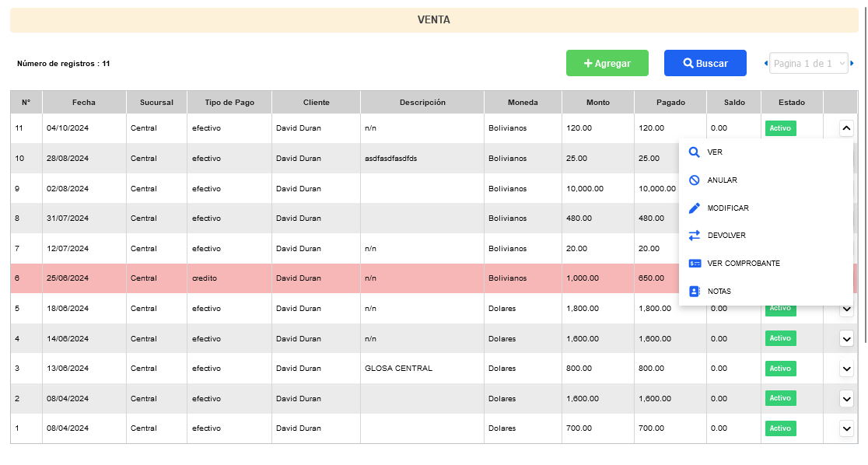Click the VENTA title banner

434,20
